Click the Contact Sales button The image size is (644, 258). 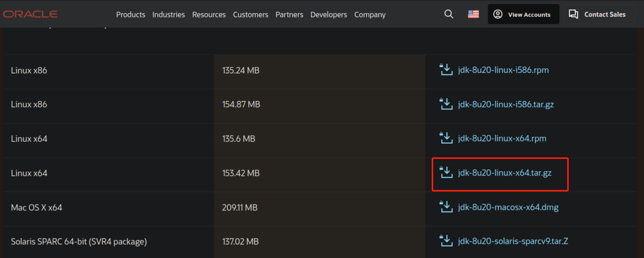(599, 14)
